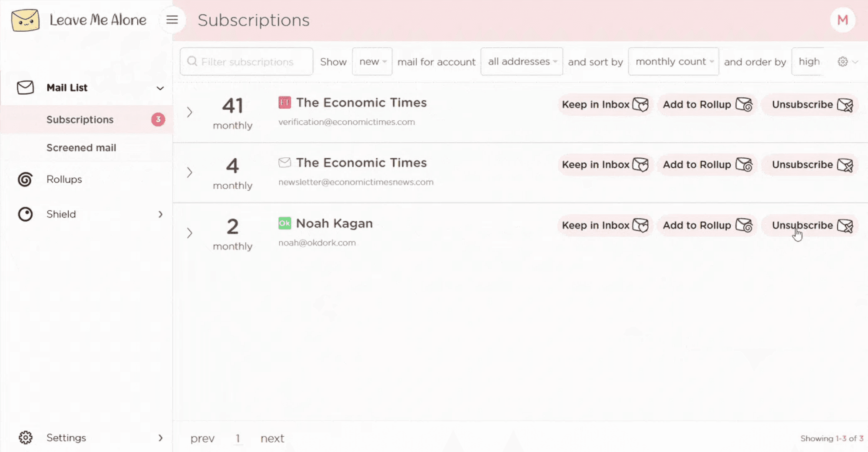Image resolution: width=868 pixels, height=452 pixels.
Task: Open Screened mail in the sidebar
Action: [x=81, y=148]
